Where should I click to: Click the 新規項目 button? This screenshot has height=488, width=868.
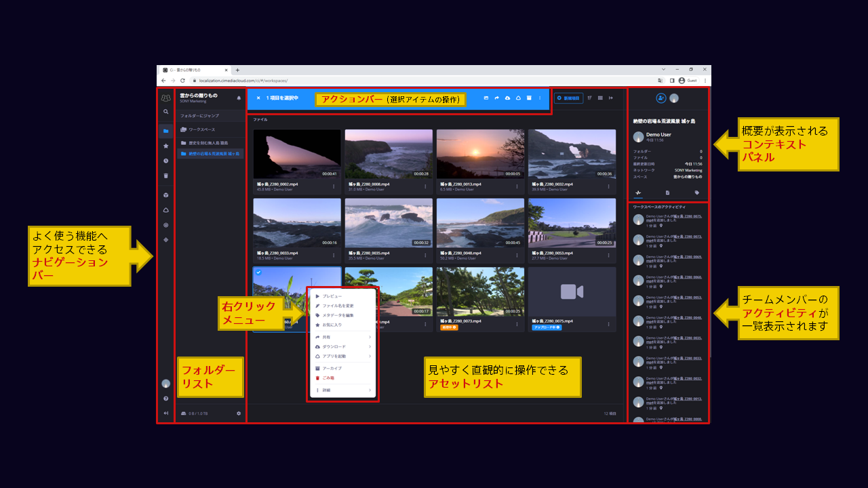tap(568, 98)
